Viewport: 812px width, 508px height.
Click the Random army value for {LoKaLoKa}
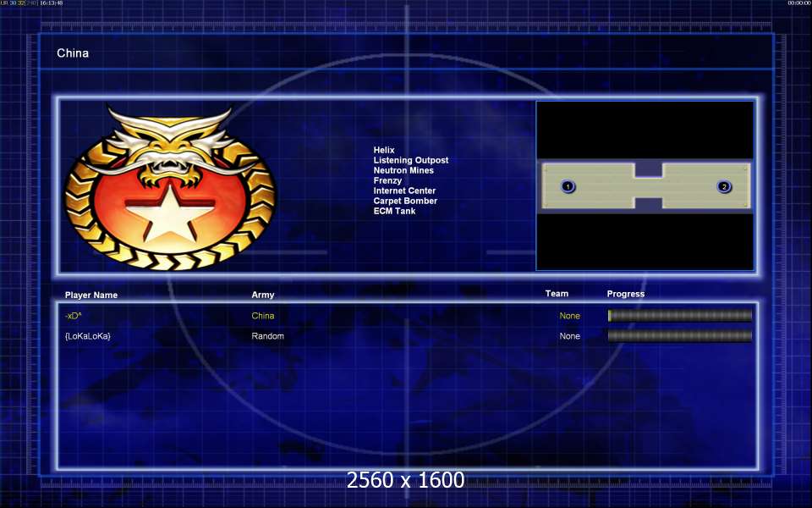coord(268,336)
